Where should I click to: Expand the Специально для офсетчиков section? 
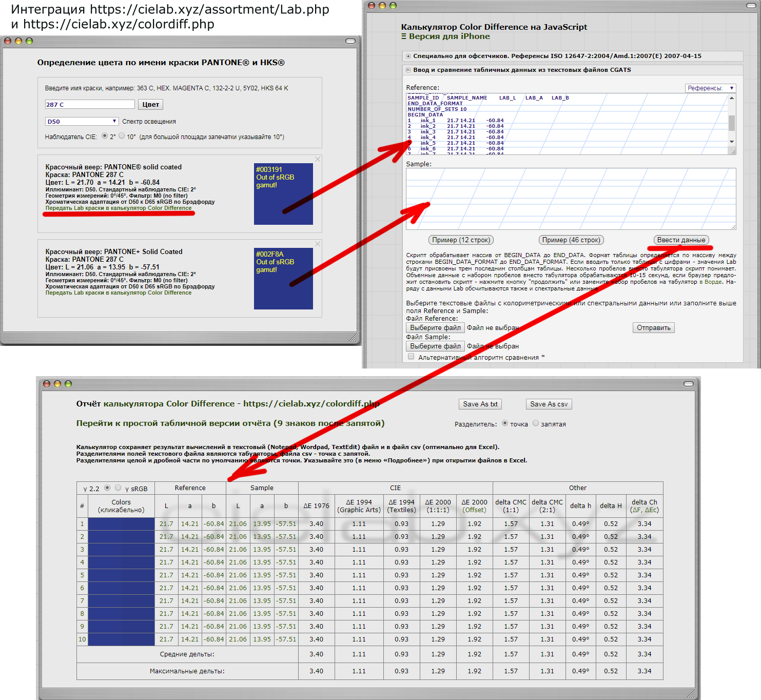[x=408, y=56]
